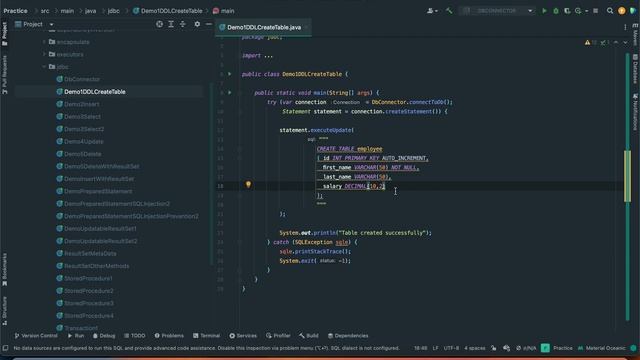The height and width of the screenshot is (360, 640).
Task: Open the Build tool window button
Action: click(x=309, y=336)
